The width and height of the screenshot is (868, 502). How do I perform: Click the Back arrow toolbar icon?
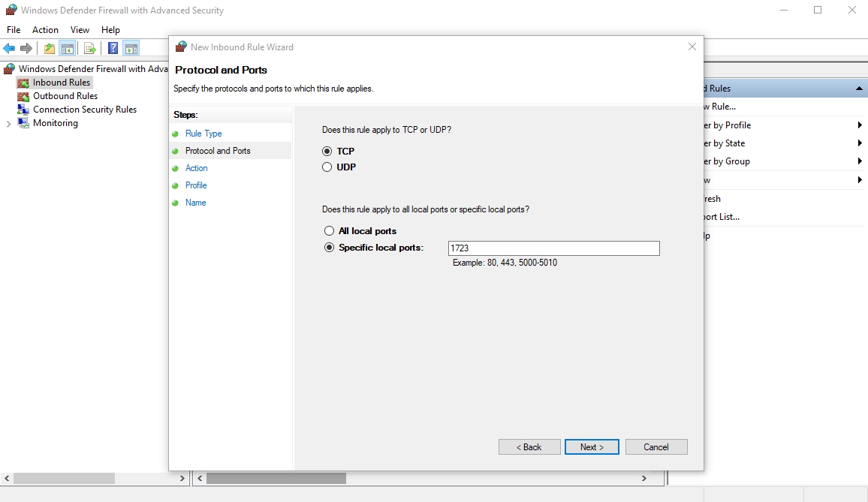pyautogui.click(x=9, y=49)
